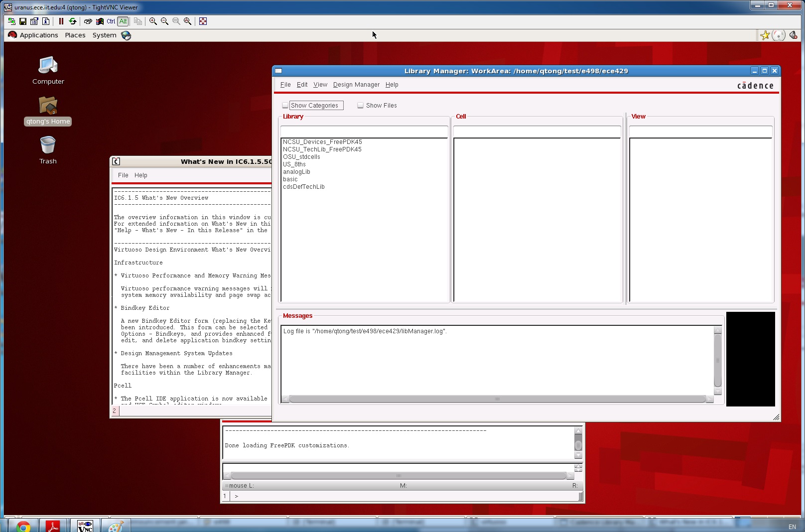
Task: Click the Save Connection Info icon
Action: (x=23, y=21)
